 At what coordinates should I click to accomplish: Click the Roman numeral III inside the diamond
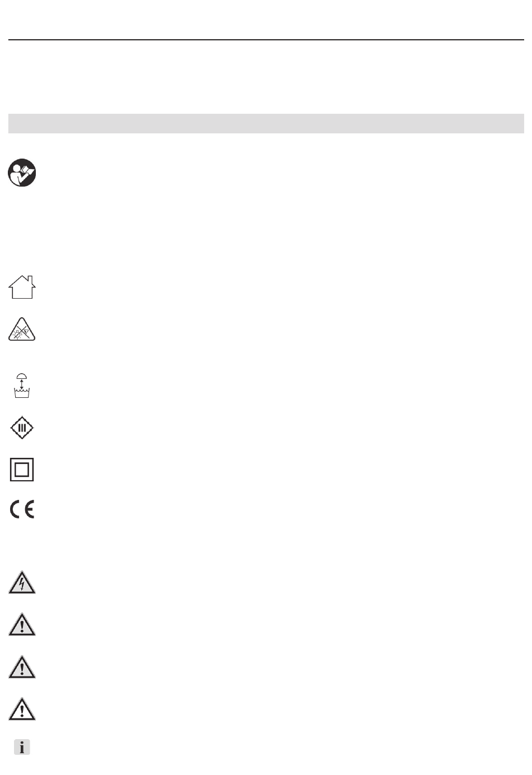click(x=22, y=428)
